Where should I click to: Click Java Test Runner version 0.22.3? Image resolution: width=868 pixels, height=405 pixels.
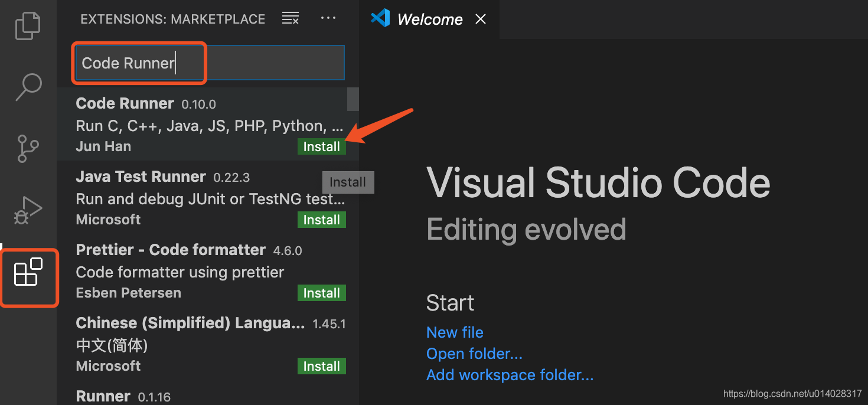[x=231, y=178]
